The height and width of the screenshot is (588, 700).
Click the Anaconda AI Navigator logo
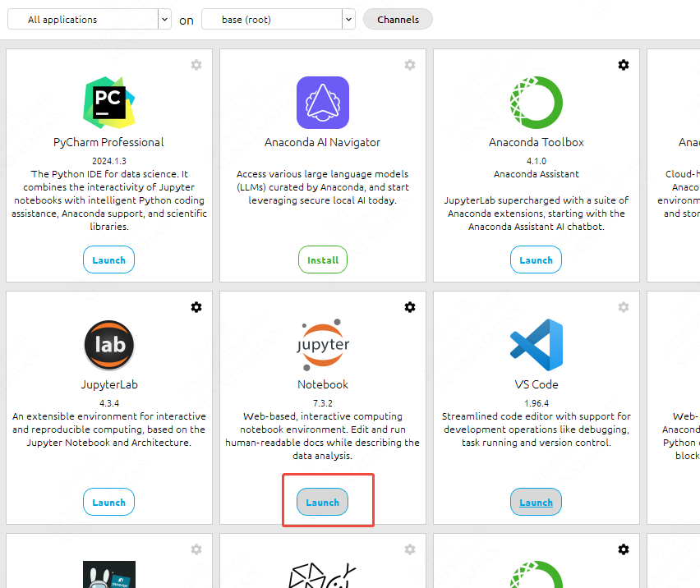pyautogui.click(x=323, y=103)
